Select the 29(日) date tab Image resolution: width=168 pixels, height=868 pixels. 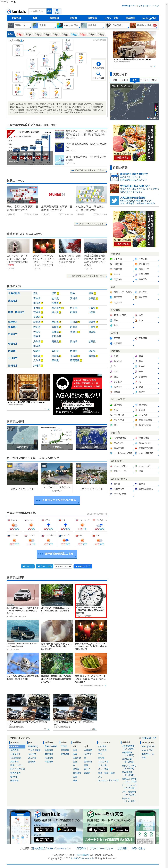click(x=20, y=34)
